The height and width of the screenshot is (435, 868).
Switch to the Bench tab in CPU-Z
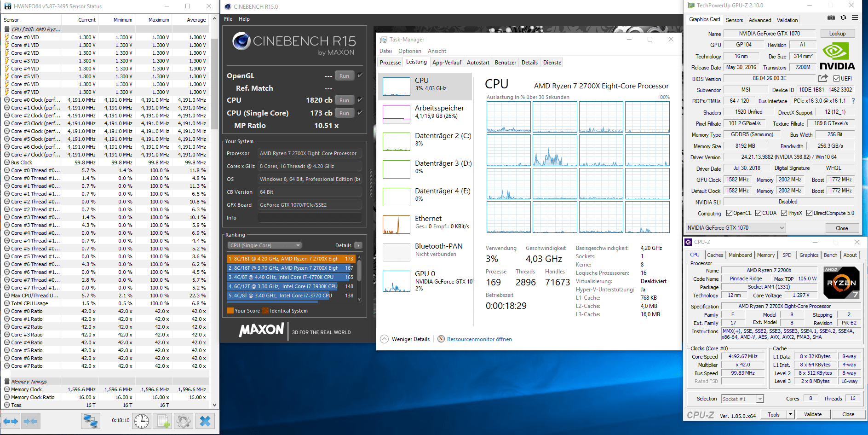point(830,255)
